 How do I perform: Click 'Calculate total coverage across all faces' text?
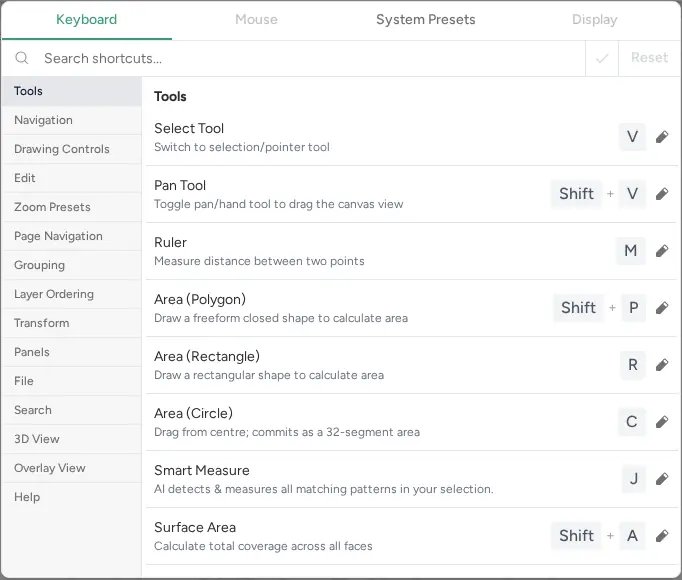tap(263, 546)
